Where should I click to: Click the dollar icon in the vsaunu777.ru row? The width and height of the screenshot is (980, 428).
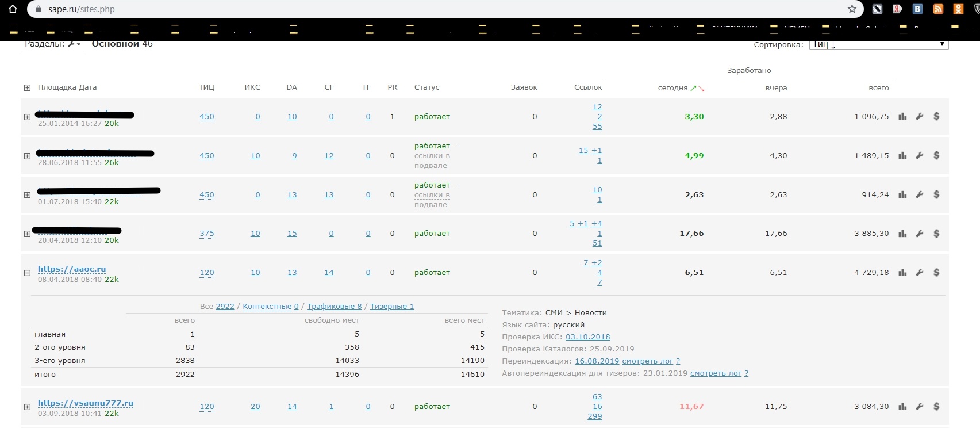pyautogui.click(x=936, y=407)
